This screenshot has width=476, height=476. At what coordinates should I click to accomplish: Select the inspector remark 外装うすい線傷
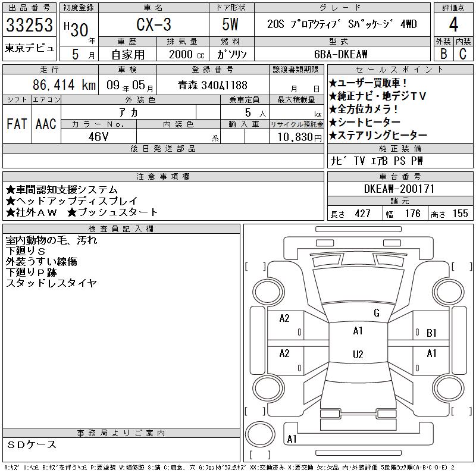pos(41,262)
